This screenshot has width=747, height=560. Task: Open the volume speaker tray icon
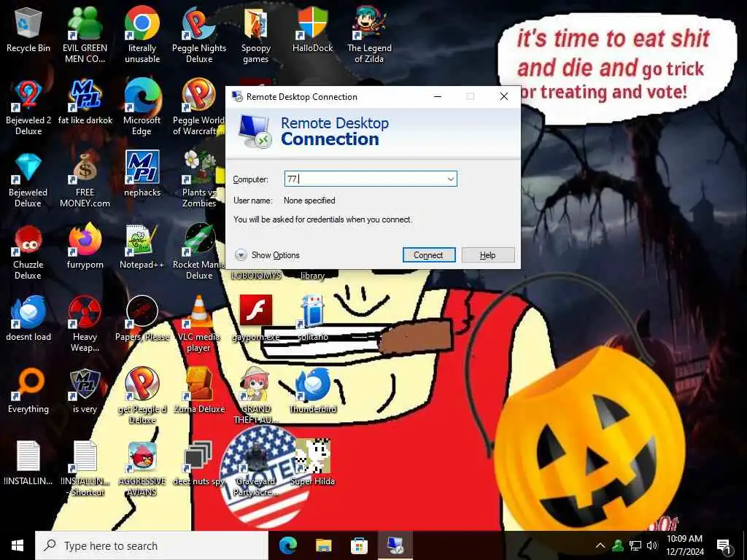pos(652,545)
